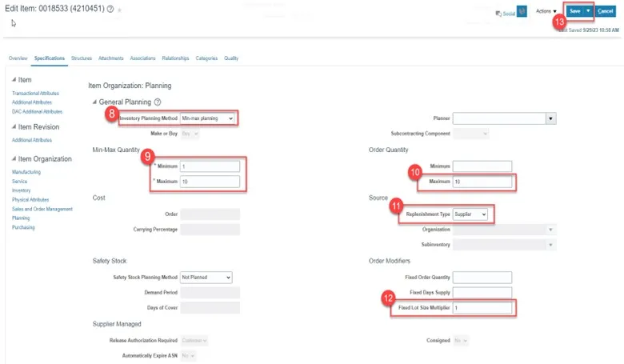Open the Save dropdown arrow
This screenshot has height=364, width=624.
(588, 11)
